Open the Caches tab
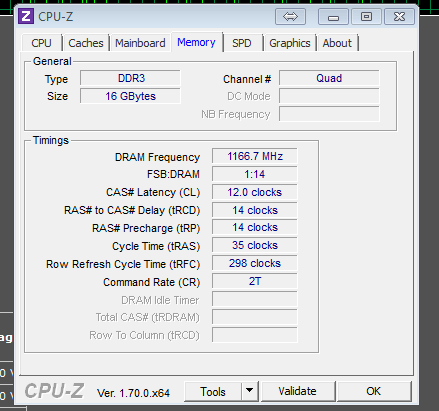This screenshot has height=411, width=439. 86,43
